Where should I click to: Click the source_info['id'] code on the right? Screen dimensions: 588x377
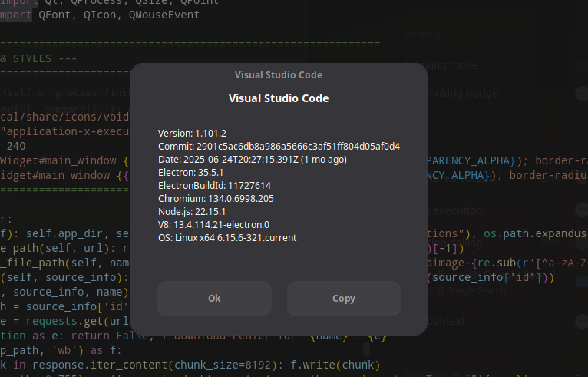490,277
